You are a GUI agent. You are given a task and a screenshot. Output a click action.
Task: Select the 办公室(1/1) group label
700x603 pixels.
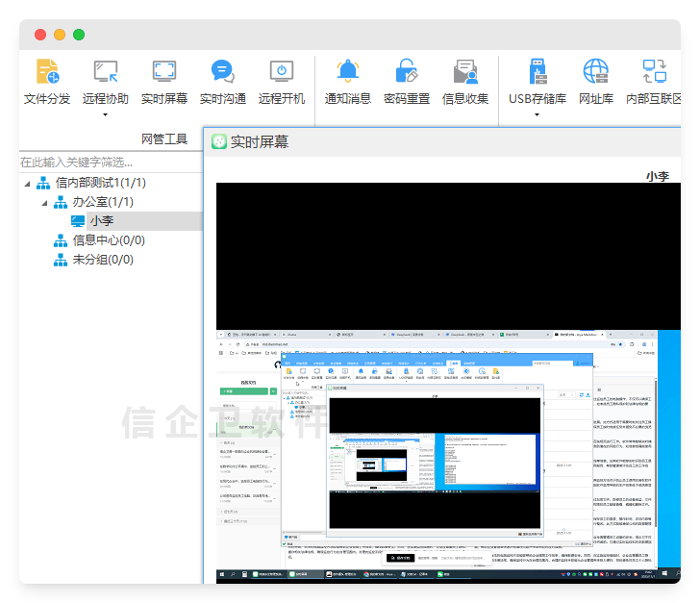tap(103, 202)
